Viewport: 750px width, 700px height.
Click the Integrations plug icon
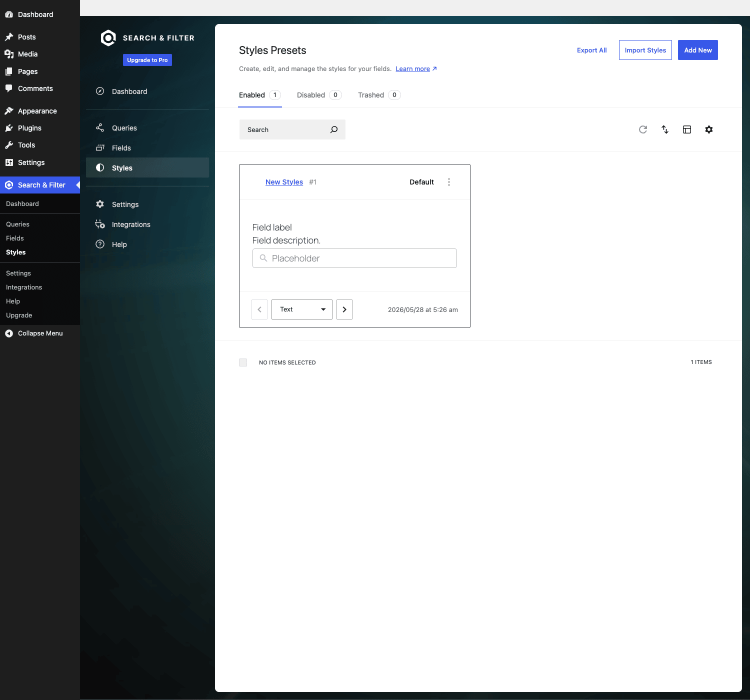(x=100, y=224)
